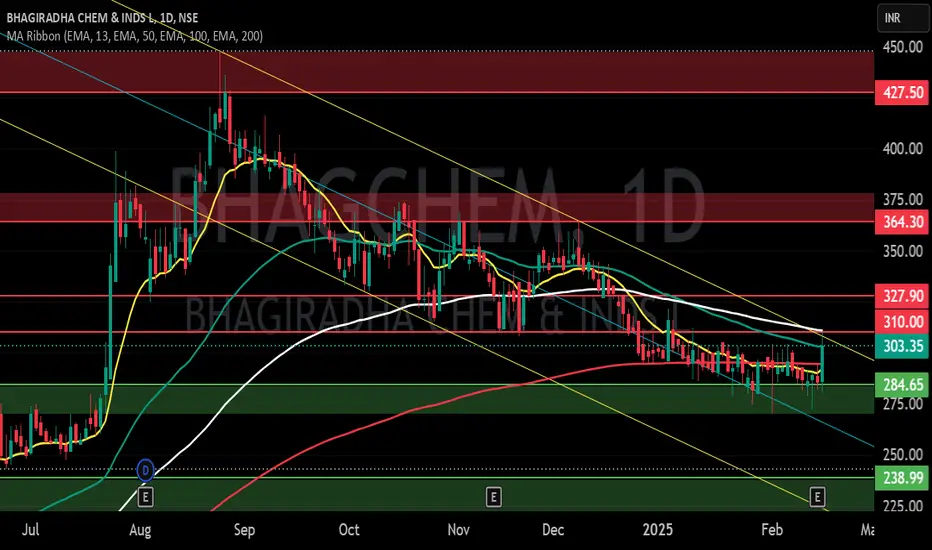Screen dimensions: 932x550
Task: Open the earnings 'E' marker below August
Action: pyautogui.click(x=146, y=496)
